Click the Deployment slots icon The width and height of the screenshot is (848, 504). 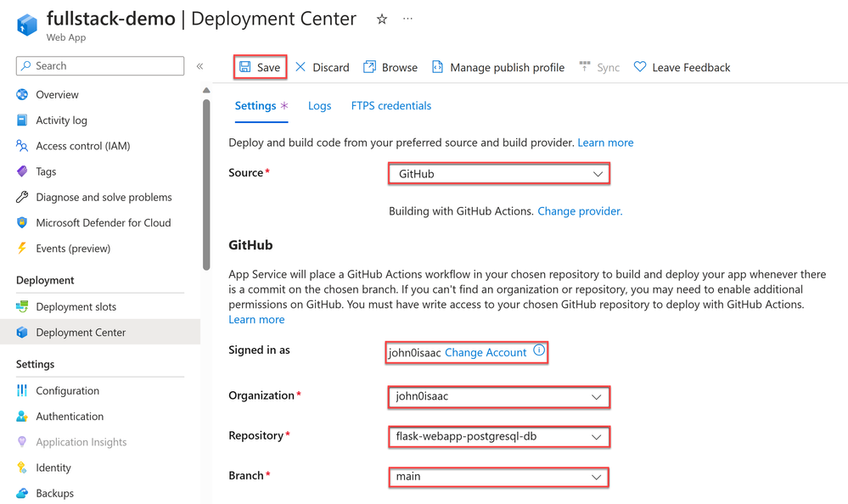[22, 306]
